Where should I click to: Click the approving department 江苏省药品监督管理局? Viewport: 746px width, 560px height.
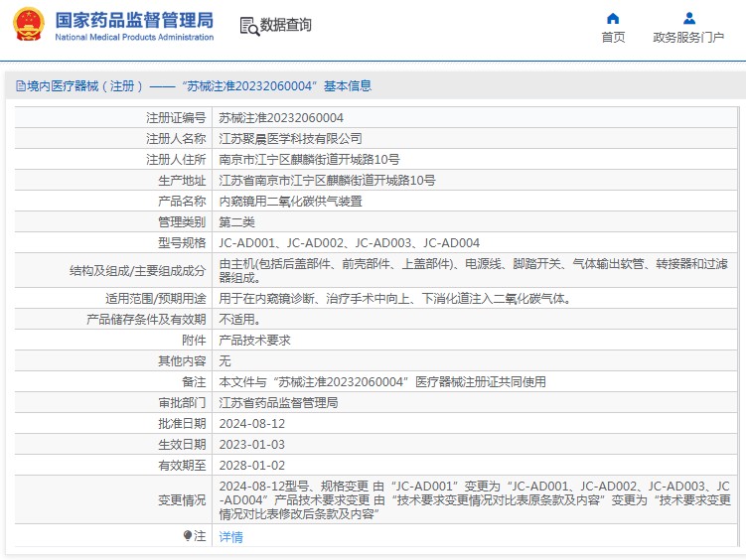click(x=278, y=403)
